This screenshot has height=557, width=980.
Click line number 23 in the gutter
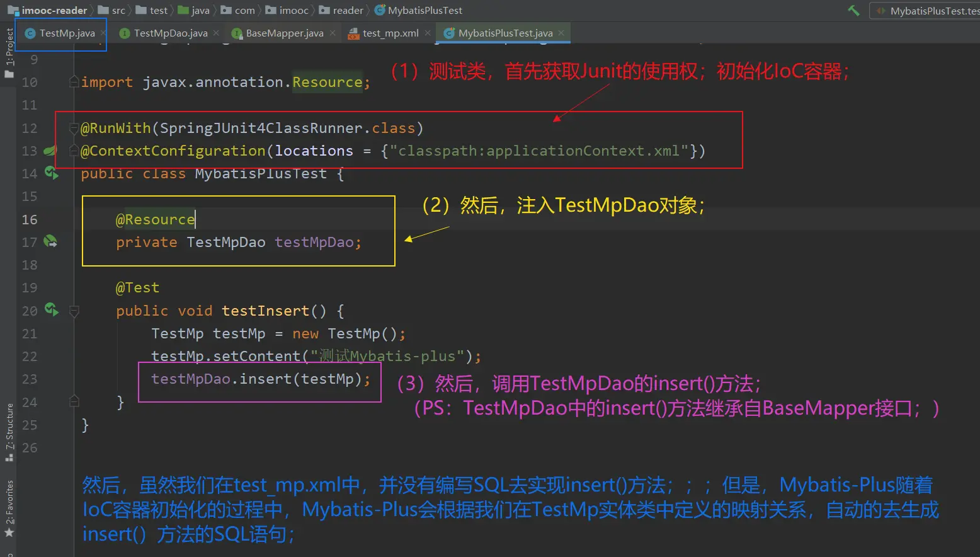point(30,379)
